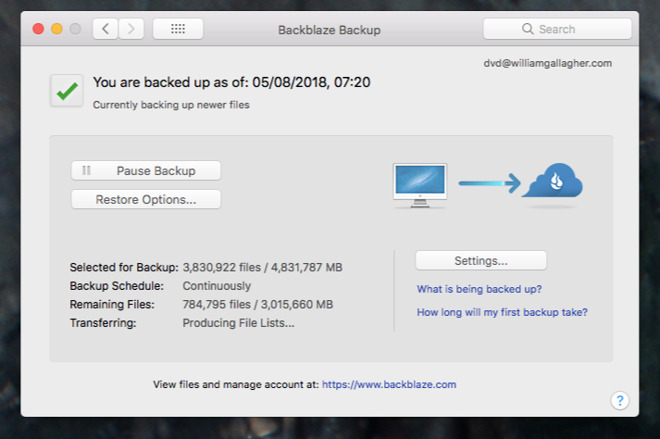Viewport: 660px width, 439px height.
Task: Close the window with the red button
Action: pyautogui.click(x=38, y=29)
